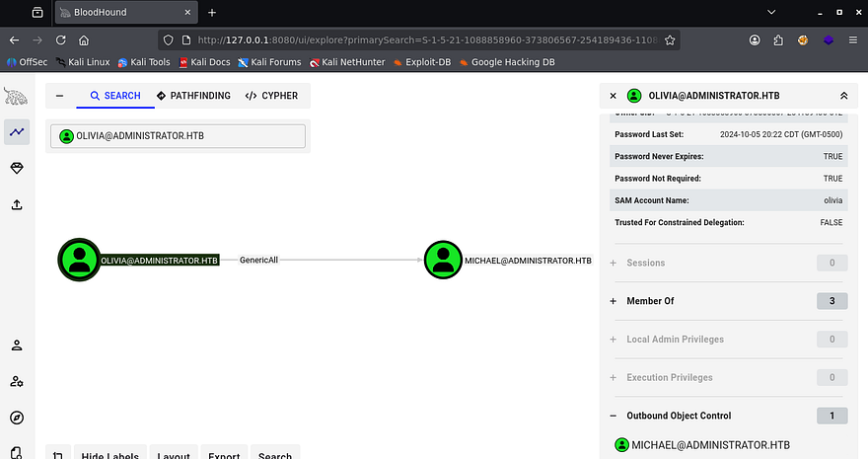Collapse the search panel with minus button

click(59, 96)
